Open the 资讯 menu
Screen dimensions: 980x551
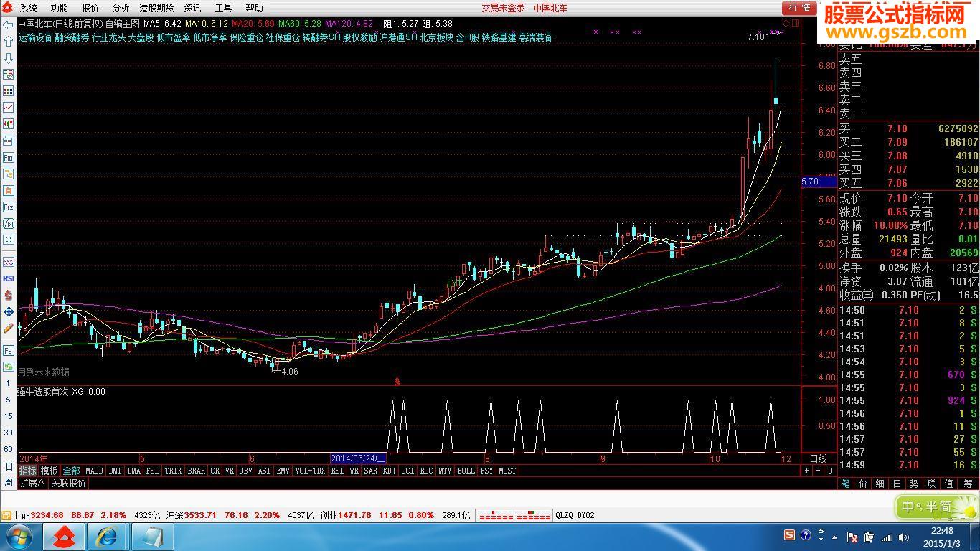pyautogui.click(x=193, y=8)
